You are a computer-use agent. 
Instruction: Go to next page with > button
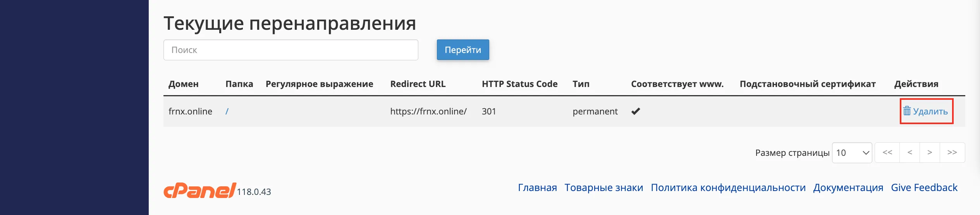click(x=930, y=153)
